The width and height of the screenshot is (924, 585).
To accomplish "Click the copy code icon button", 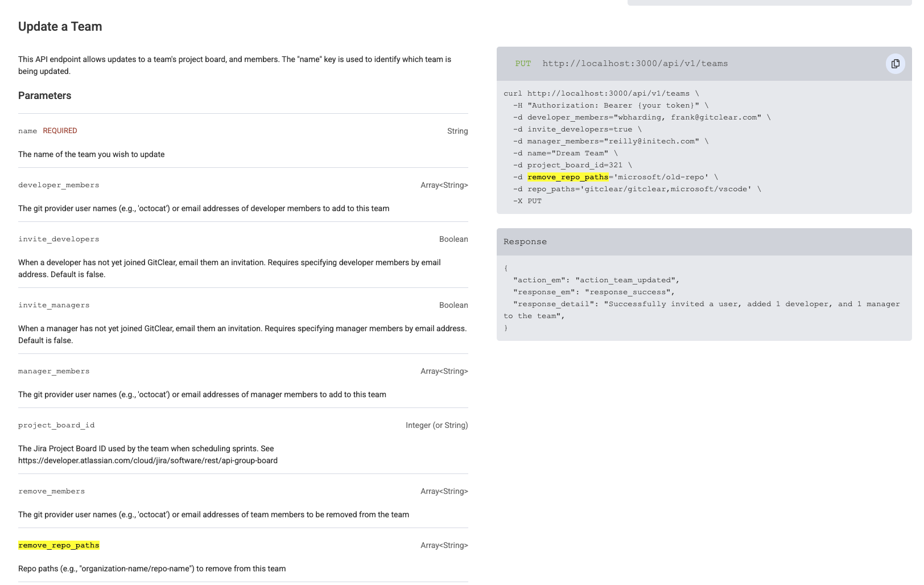I will (x=895, y=64).
